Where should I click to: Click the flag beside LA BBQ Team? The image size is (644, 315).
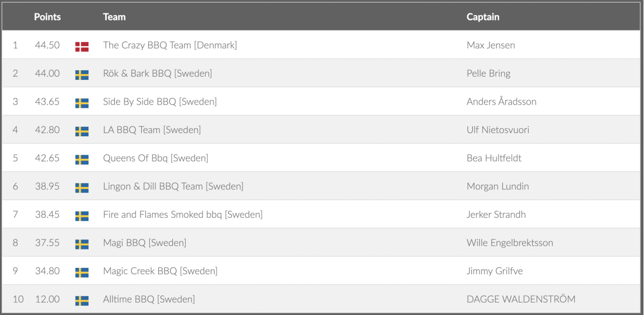tap(82, 131)
